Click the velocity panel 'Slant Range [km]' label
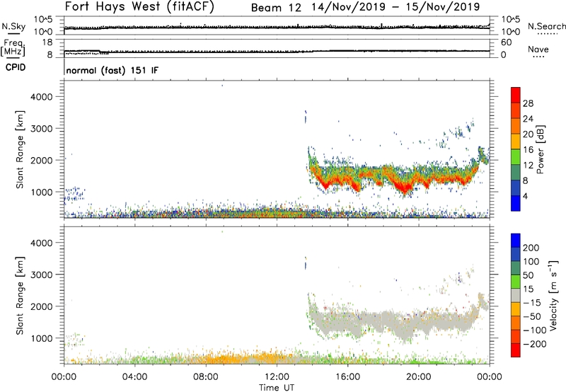The height and width of the screenshot is (392, 566). tap(20, 296)
